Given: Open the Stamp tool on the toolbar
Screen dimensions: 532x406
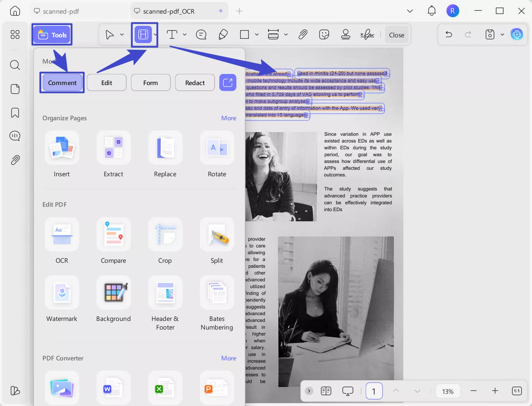Looking at the screenshot, I should [345, 34].
